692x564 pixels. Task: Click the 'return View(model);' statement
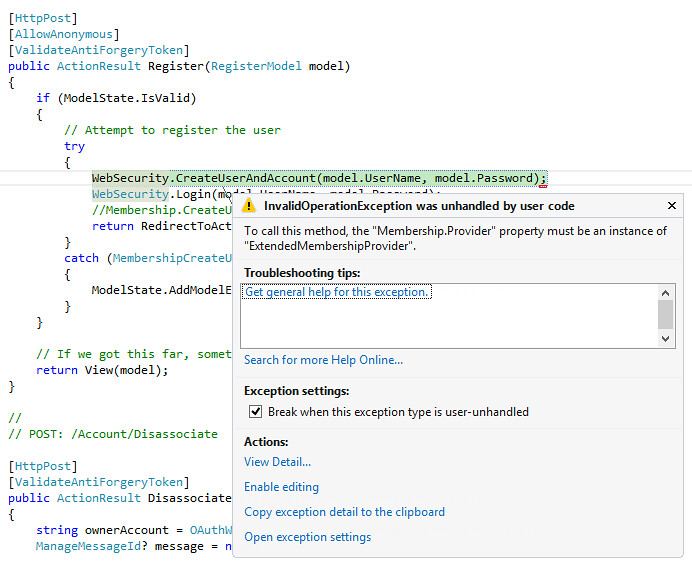tap(102, 370)
